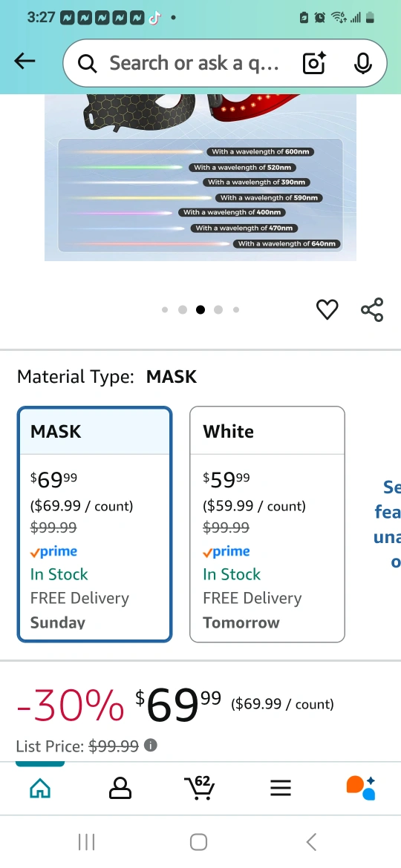View shopping cart with 62 items
The image size is (401, 868).
point(200,787)
